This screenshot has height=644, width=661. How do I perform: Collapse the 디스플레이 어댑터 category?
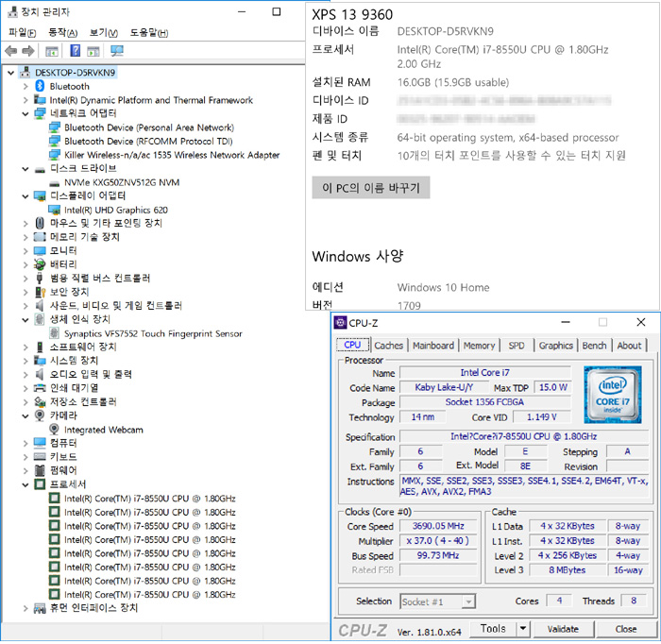25,196
